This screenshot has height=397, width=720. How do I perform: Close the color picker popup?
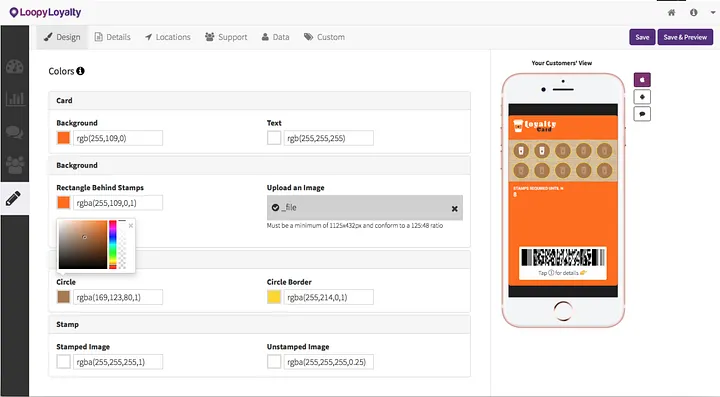point(131,225)
